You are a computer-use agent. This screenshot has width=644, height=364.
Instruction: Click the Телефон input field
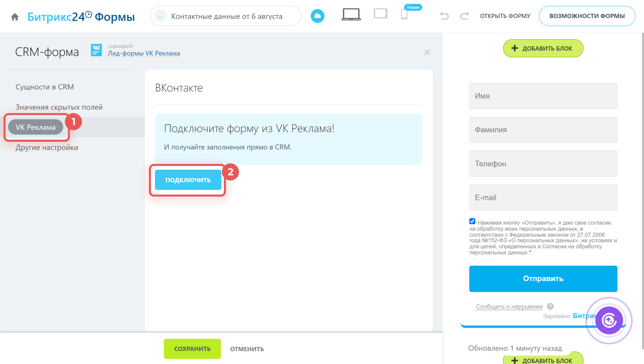coord(543,164)
